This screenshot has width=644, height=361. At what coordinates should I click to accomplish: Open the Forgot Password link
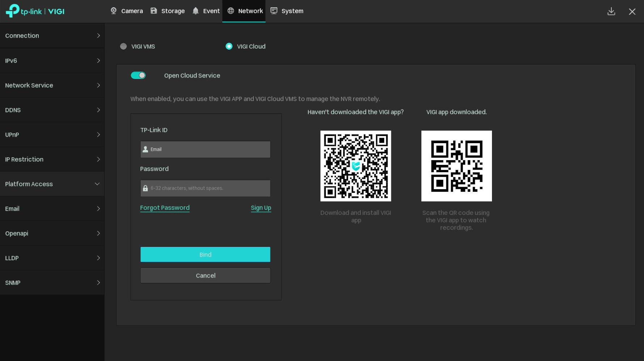point(165,208)
